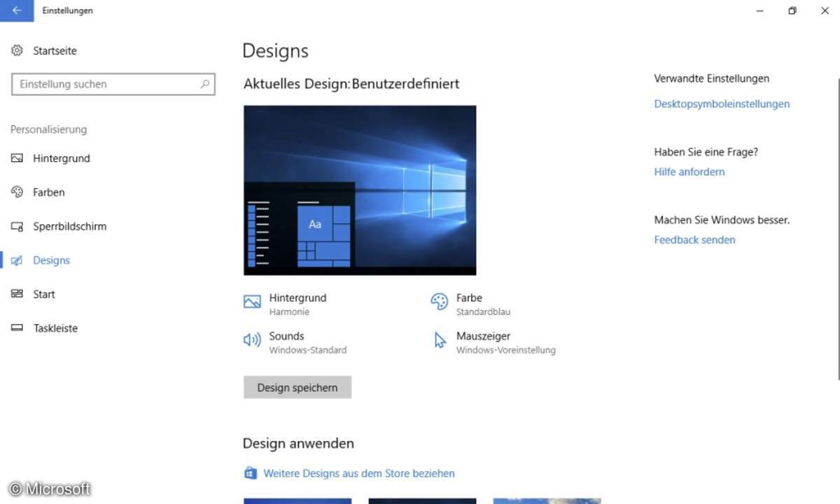Focus the Einstellung suchen search field
This screenshot has height=504, width=840.
tap(113, 84)
